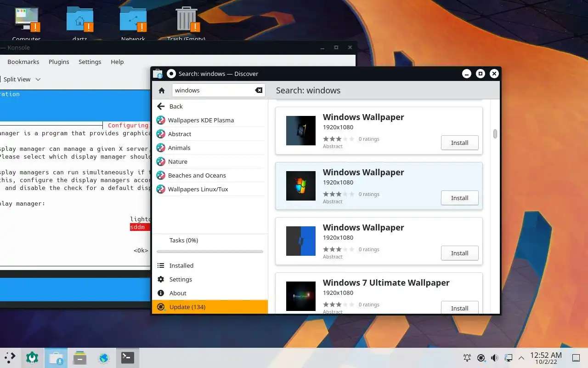Open Discover Settings page
The image size is (588, 368).
pyautogui.click(x=210, y=279)
